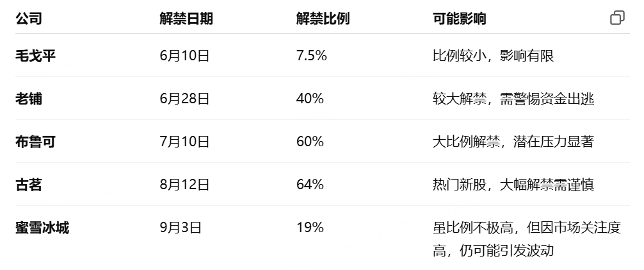This screenshot has height=270, width=644.
Task: Click the 64% ratio cell
Action: 310,185
